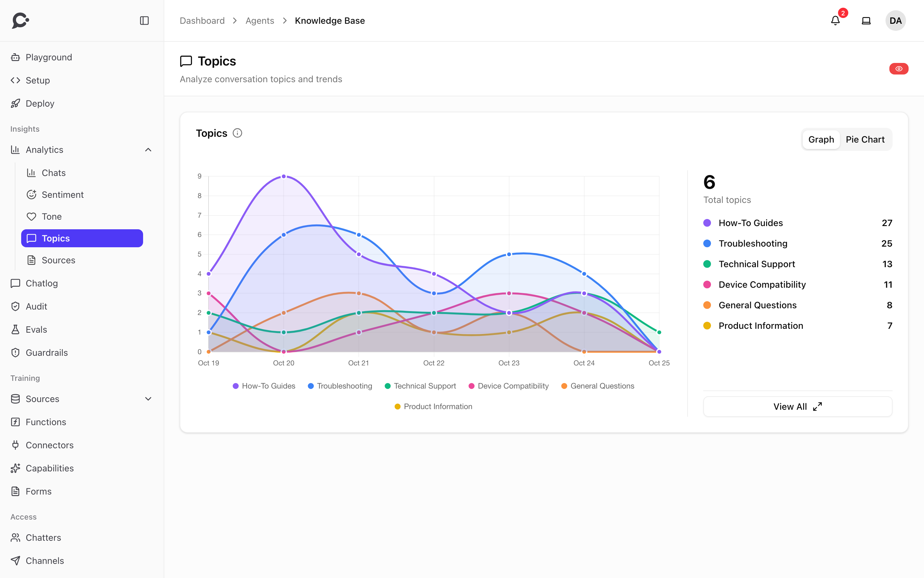924x578 pixels.
Task: Open Tone analytics page
Action: [82, 216]
